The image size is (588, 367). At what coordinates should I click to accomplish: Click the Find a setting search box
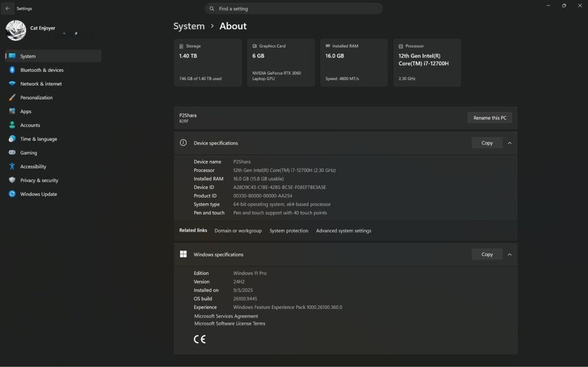(293, 9)
